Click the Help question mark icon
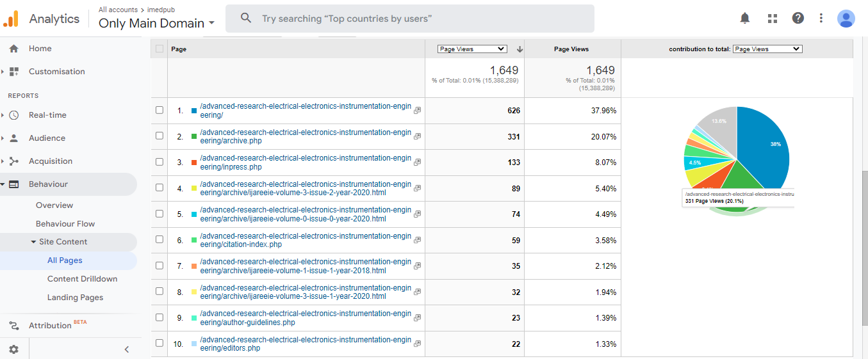 pyautogui.click(x=798, y=18)
